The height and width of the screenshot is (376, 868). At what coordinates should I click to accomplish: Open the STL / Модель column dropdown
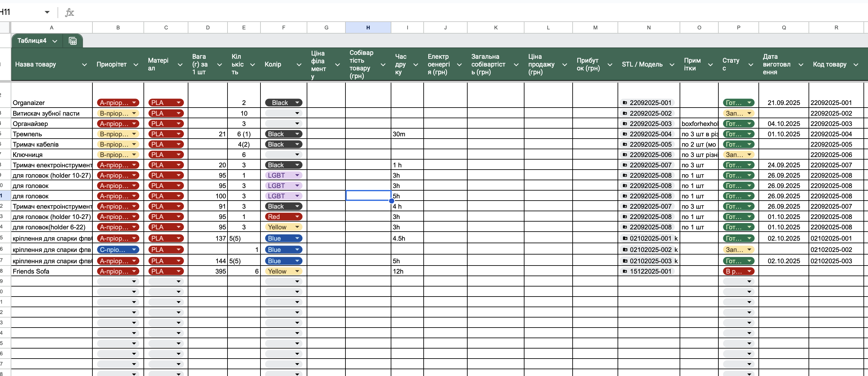(x=672, y=64)
